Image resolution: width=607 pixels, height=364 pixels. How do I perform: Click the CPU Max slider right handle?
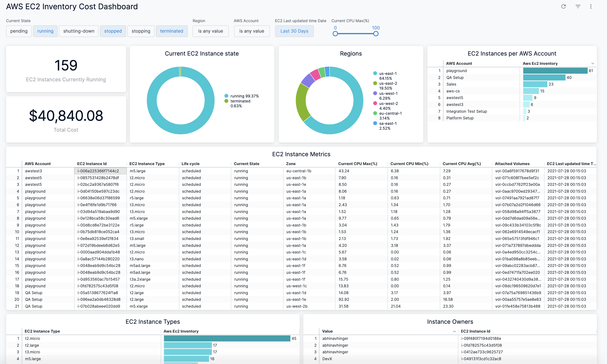tap(376, 34)
